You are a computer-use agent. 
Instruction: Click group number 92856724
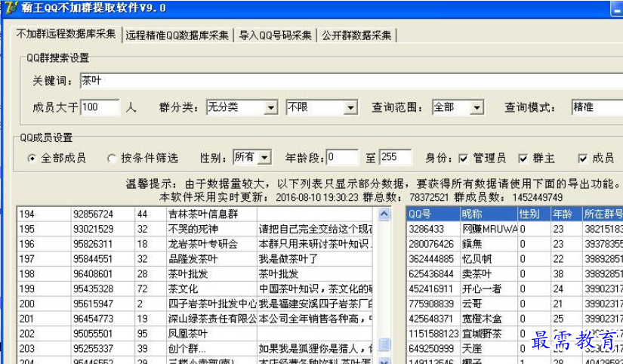coord(94,214)
